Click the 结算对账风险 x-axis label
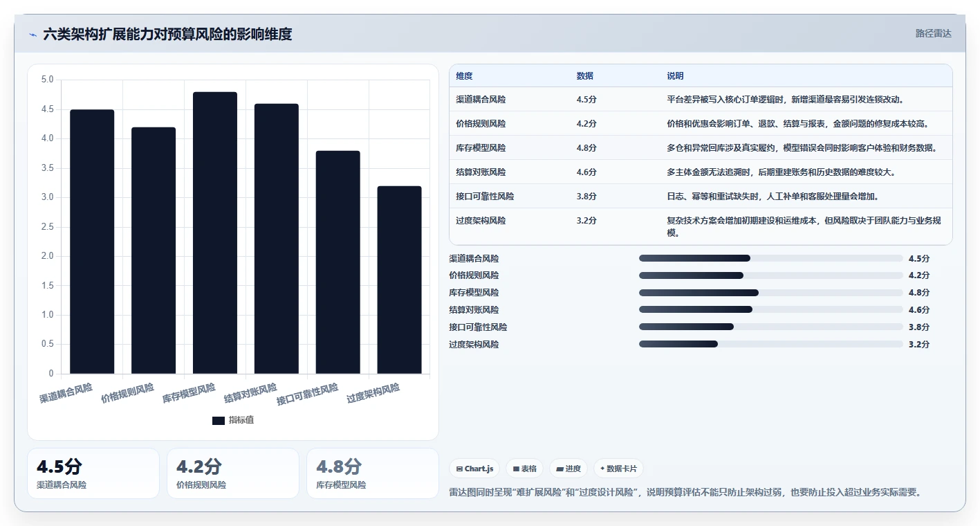 (250, 393)
